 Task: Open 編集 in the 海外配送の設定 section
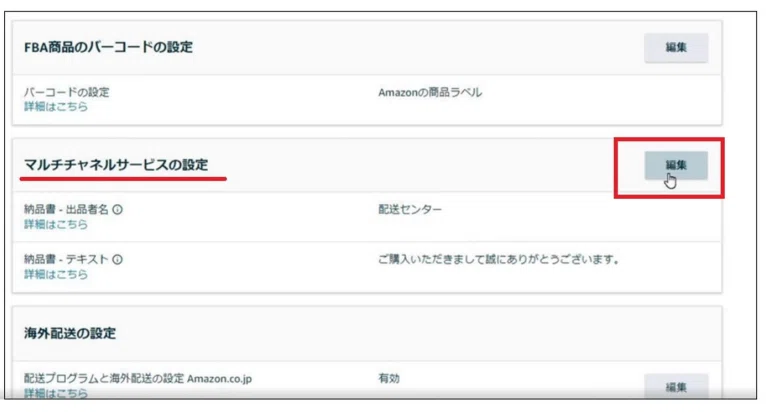[x=676, y=387]
